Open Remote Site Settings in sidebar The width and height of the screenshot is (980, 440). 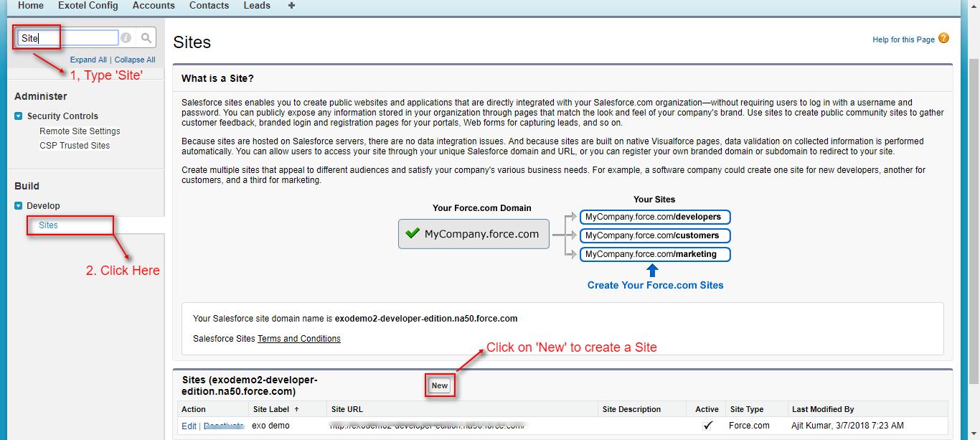coord(80,131)
